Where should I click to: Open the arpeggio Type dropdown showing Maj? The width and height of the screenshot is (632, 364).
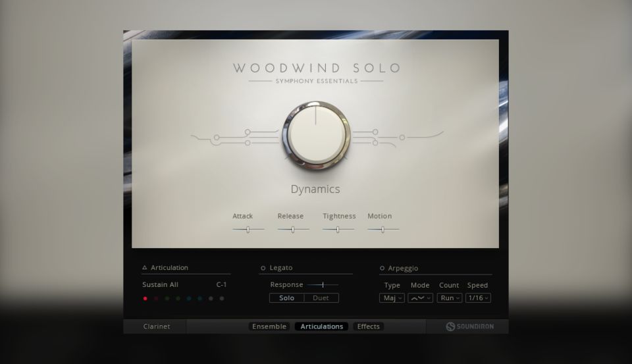(x=392, y=298)
